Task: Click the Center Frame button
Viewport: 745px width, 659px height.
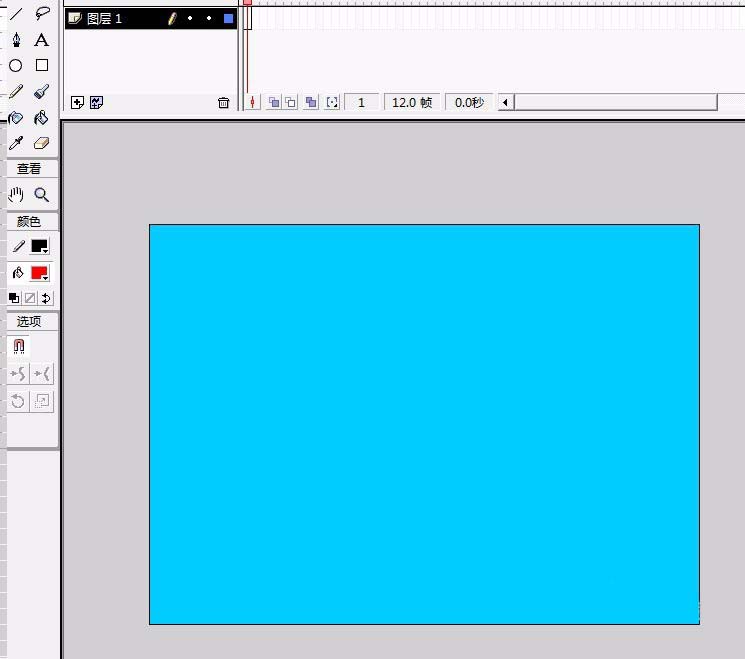Action: click(252, 102)
